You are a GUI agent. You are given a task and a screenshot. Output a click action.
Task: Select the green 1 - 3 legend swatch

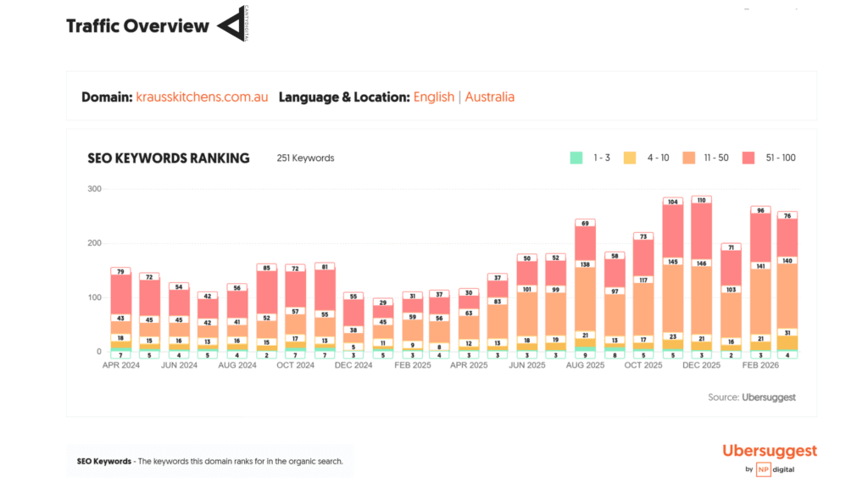tap(576, 158)
